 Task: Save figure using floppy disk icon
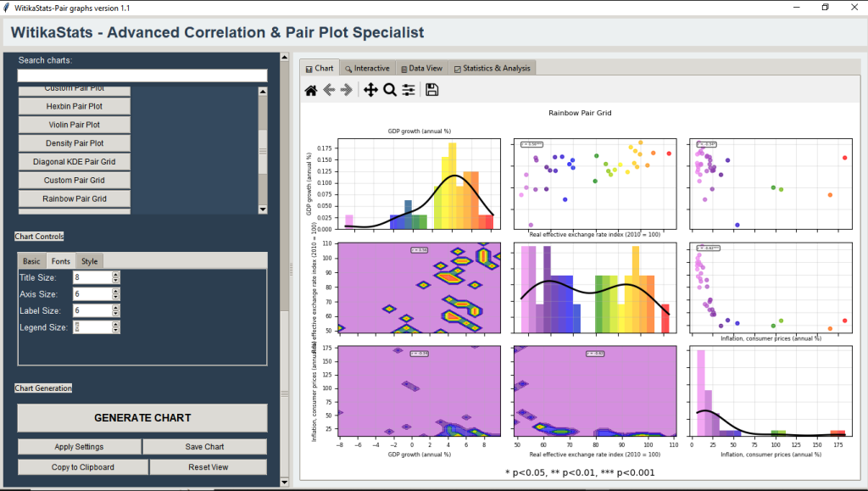pos(431,90)
